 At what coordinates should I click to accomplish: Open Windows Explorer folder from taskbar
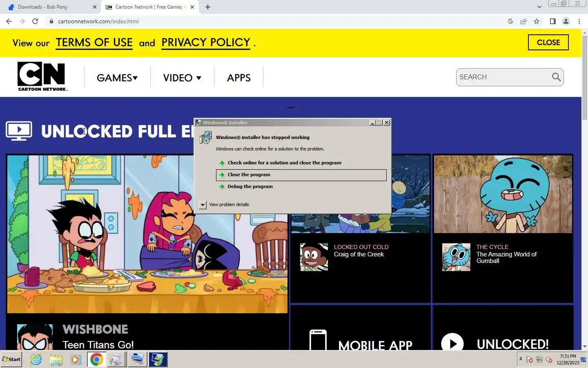click(x=56, y=359)
